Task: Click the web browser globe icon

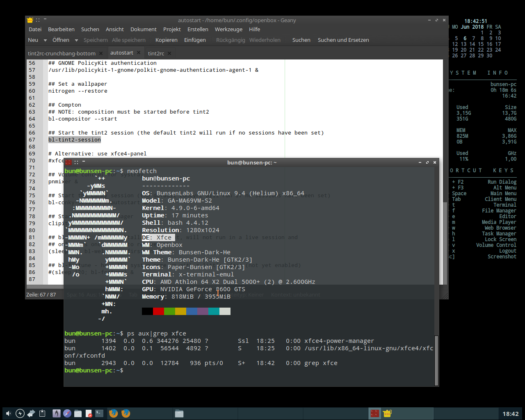Action: 67,413
